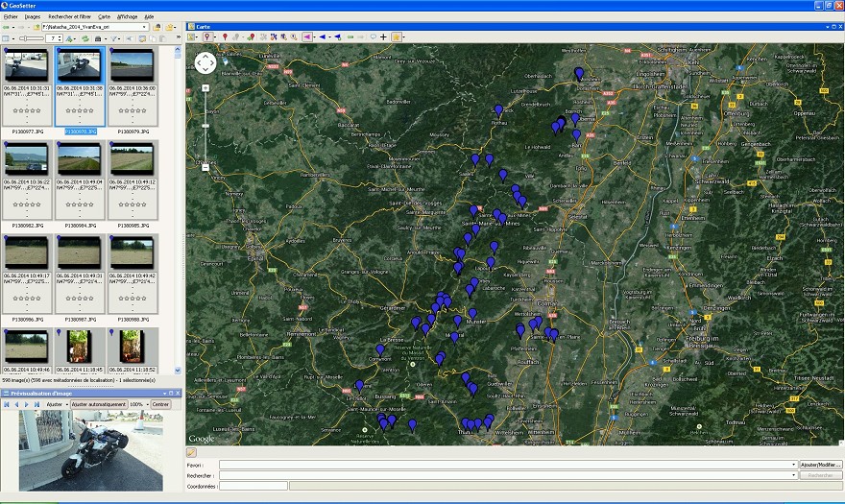This screenshot has width=845, height=504.
Task: Open the Images menu
Action: pos(33,16)
